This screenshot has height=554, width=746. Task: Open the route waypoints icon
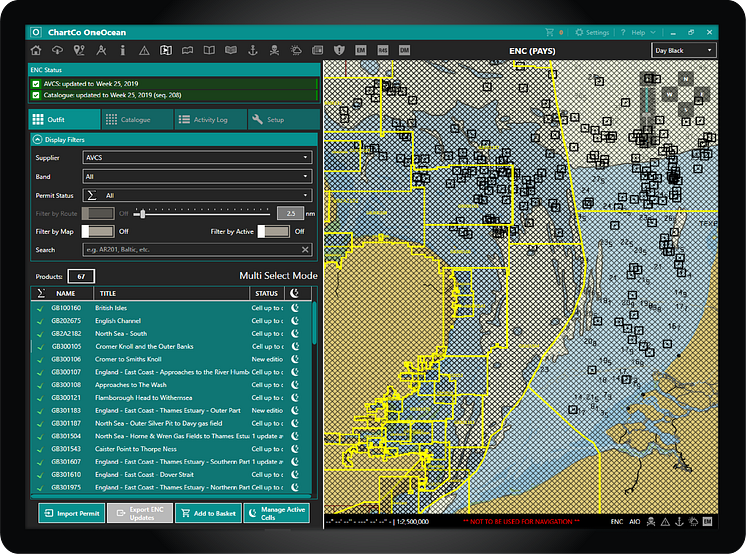[79, 50]
